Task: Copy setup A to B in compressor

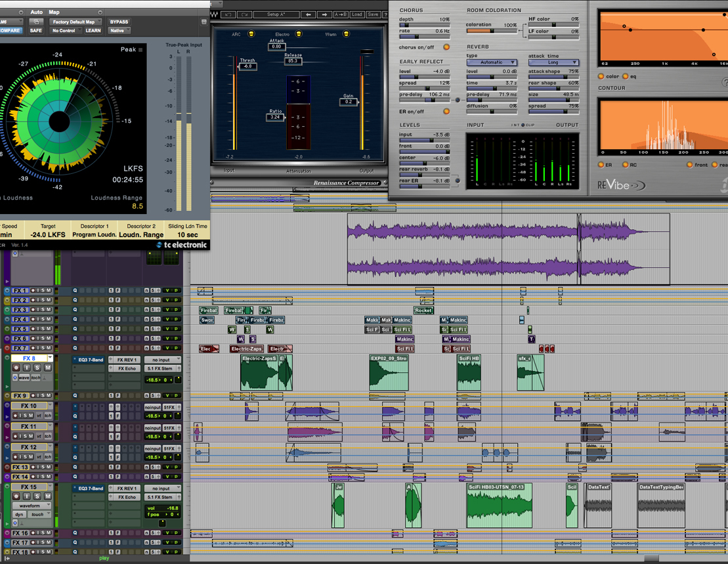Action: click(341, 14)
